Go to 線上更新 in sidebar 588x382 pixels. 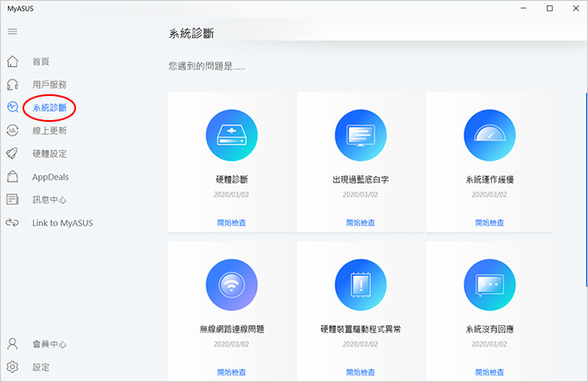pyautogui.click(x=49, y=131)
